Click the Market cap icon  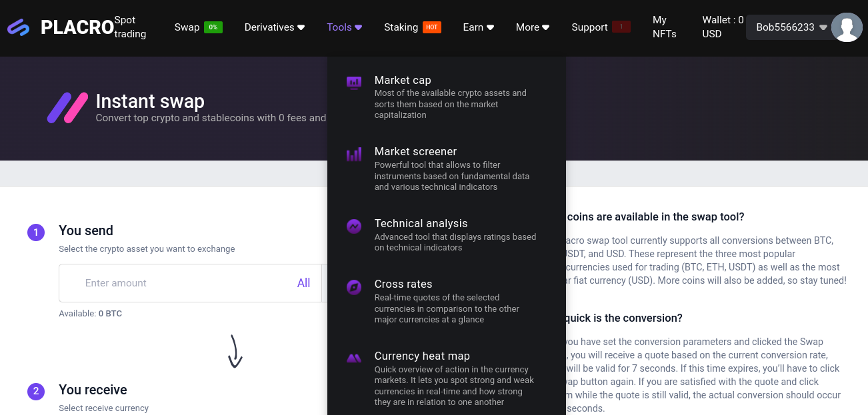[354, 83]
